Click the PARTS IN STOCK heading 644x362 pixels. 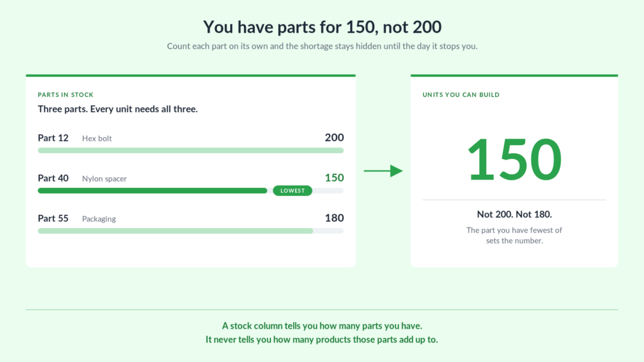[x=65, y=95]
